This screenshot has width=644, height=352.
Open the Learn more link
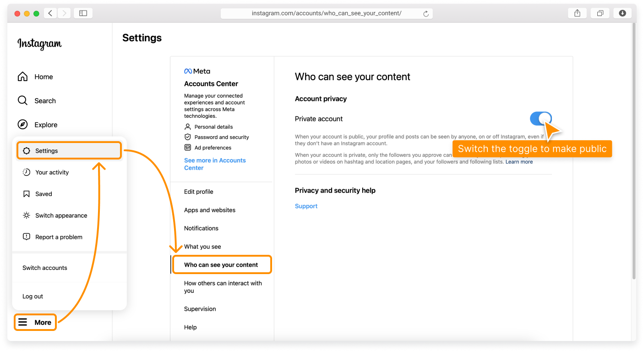[x=519, y=161]
